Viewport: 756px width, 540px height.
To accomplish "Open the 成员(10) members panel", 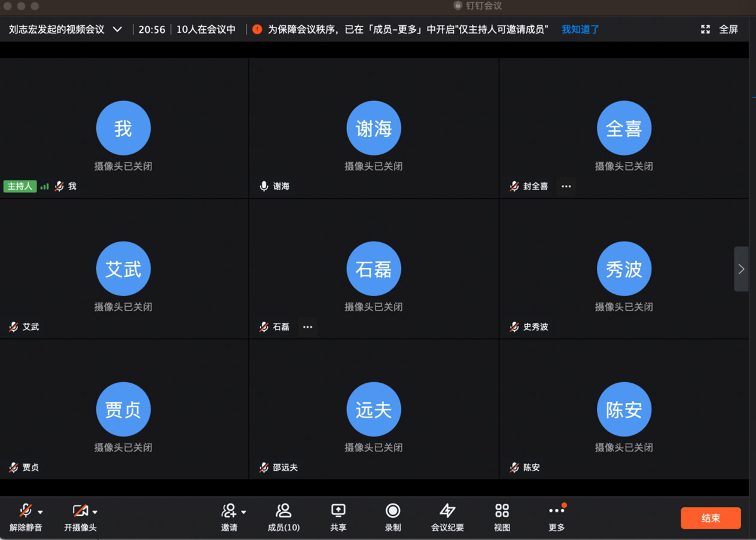I will click(283, 511).
